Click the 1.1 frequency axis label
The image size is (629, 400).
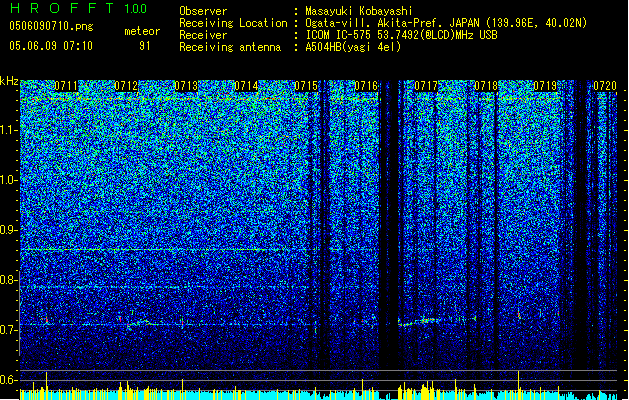click(x=9, y=130)
